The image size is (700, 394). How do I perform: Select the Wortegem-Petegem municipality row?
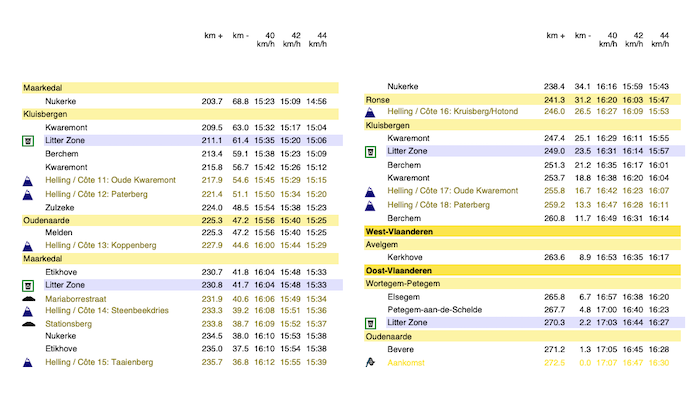pos(522,283)
